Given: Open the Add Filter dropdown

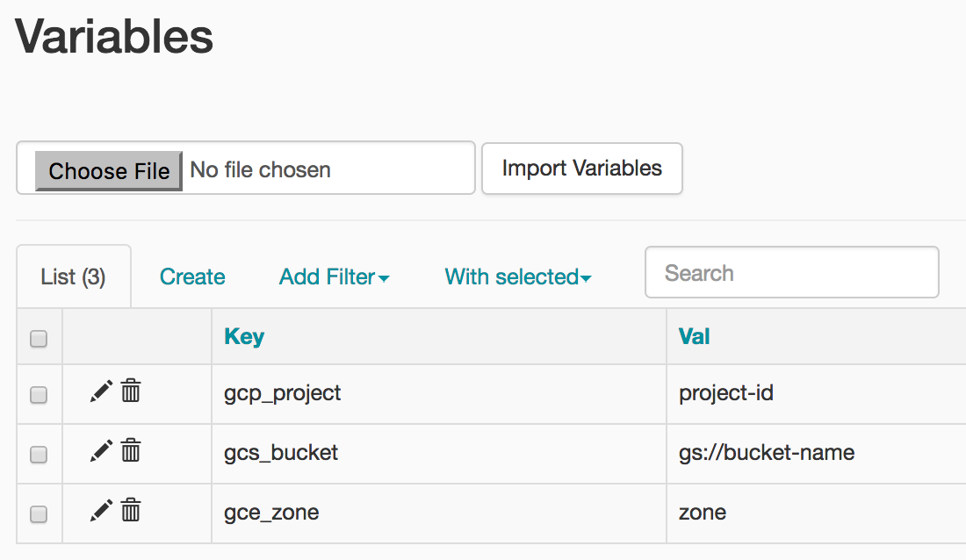Looking at the screenshot, I should click(334, 276).
